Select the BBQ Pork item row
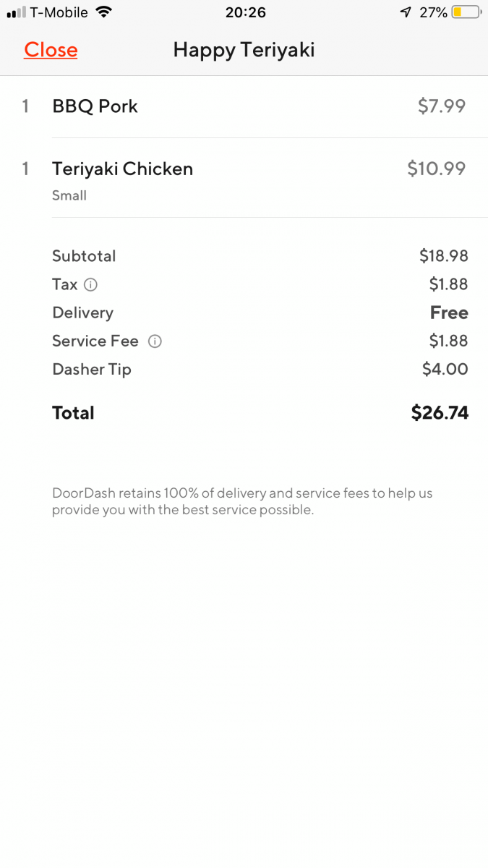The height and width of the screenshot is (868, 488). tap(244, 106)
